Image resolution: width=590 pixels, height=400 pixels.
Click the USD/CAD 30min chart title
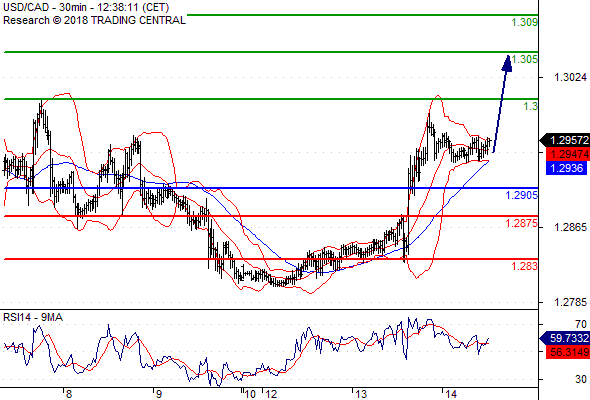[x=86, y=7]
